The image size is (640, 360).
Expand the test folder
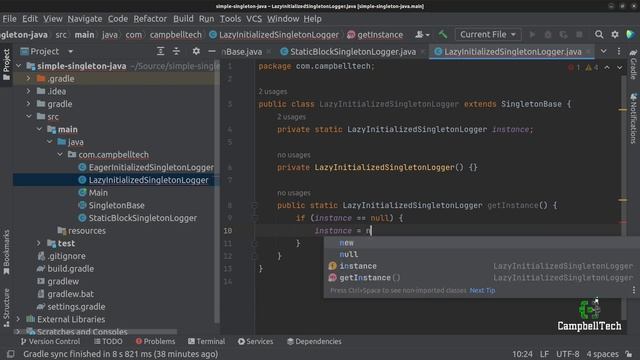pyautogui.click(x=39, y=243)
